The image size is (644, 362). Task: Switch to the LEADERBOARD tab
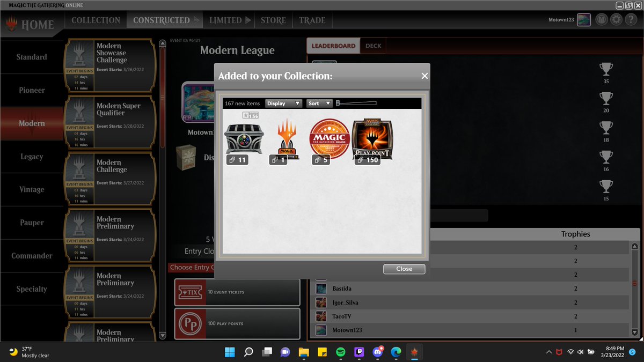tap(333, 46)
